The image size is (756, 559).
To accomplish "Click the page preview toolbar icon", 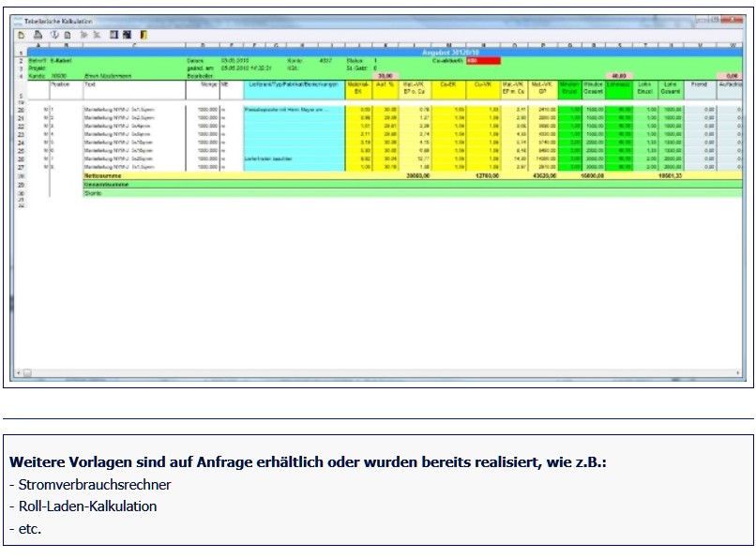I will (x=68, y=35).
